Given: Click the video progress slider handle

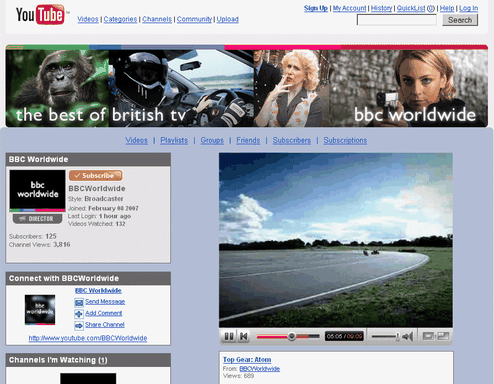Looking at the screenshot, I should [x=292, y=336].
